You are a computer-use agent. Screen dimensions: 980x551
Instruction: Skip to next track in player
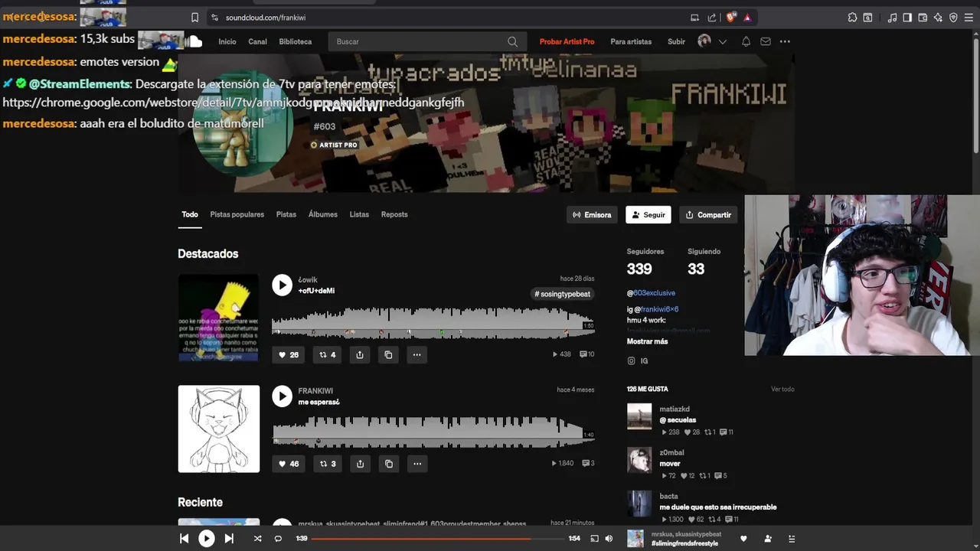click(x=229, y=539)
